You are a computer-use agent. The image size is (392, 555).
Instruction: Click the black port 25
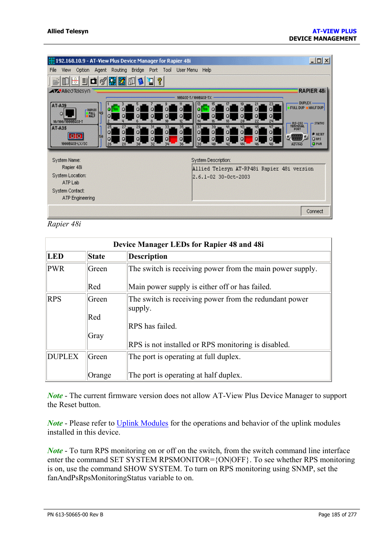[115, 131]
